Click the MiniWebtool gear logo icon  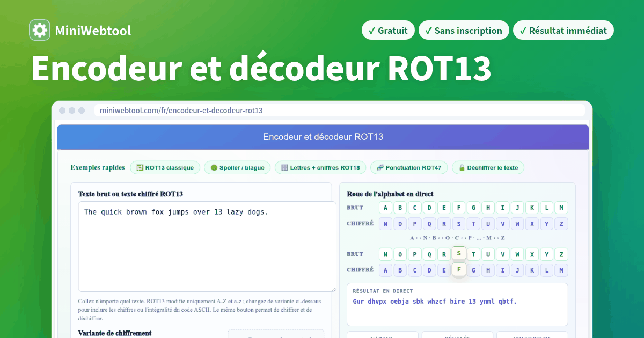click(40, 30)
